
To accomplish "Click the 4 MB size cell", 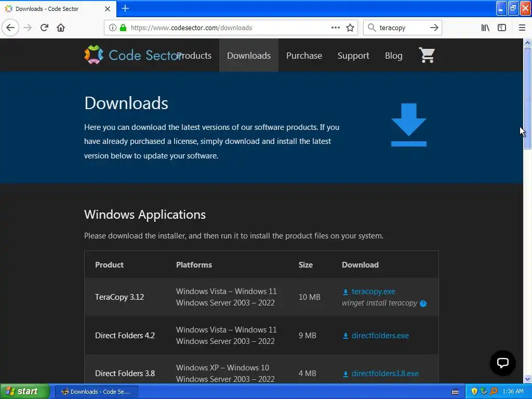I will pos(308,374).
